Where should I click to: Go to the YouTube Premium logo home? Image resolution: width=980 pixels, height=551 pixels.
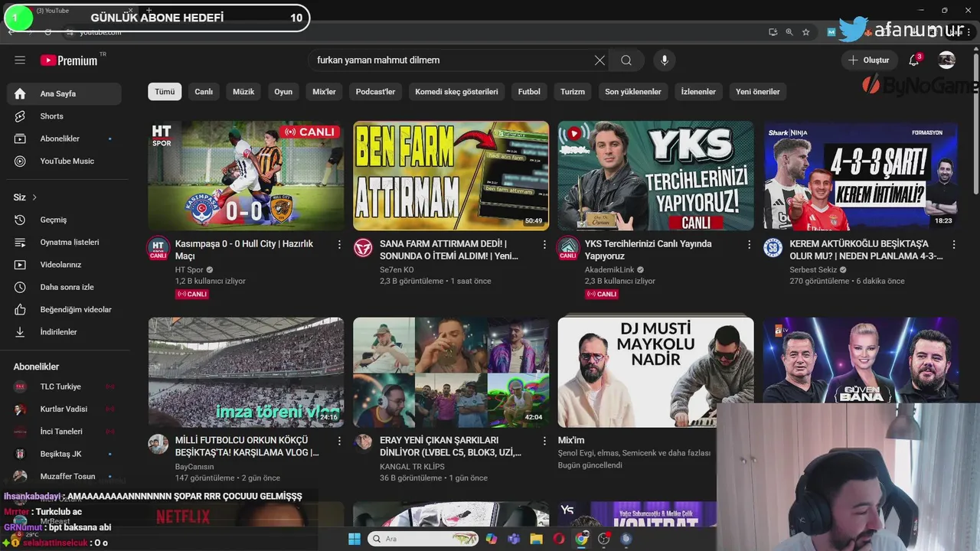[70, 60]
